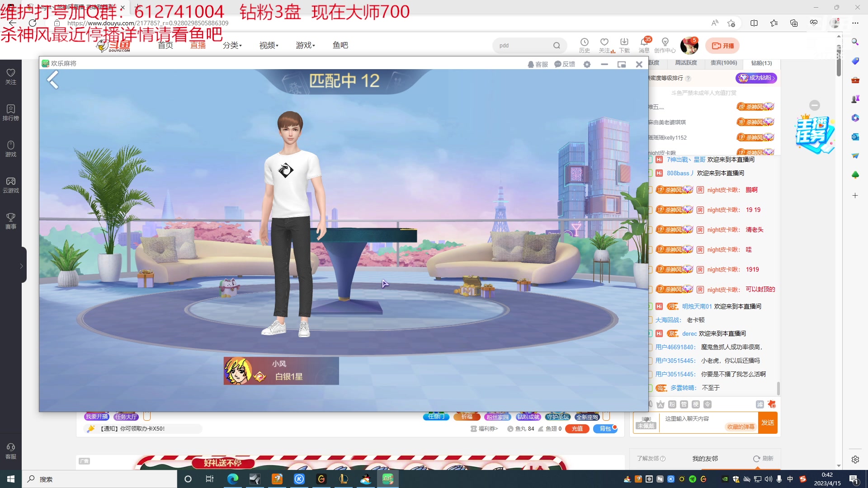This screenshot has height=488, width=868.
Task: Click the 历史 history icon in the top bar
Action: click(585, 45)
